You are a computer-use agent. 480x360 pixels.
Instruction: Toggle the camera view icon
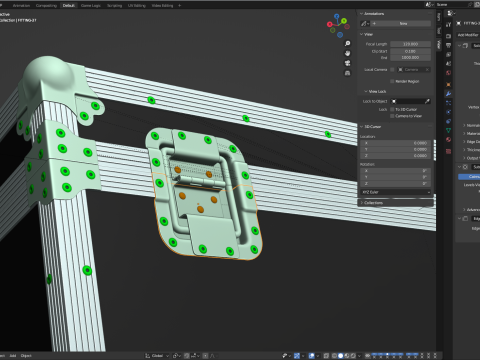coord(347,63)
